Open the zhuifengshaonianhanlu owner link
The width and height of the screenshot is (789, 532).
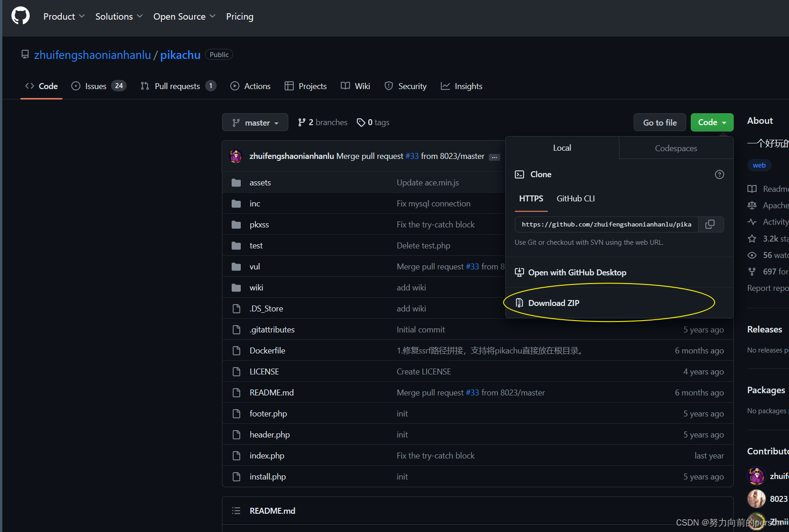(x=93, y=55)
